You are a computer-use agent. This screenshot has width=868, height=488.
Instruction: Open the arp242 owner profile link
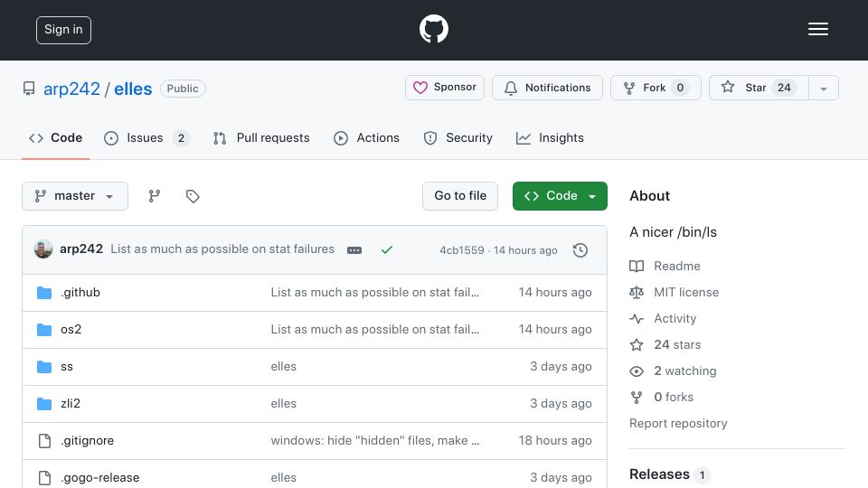pyautogui.click(x=72, y=89)
